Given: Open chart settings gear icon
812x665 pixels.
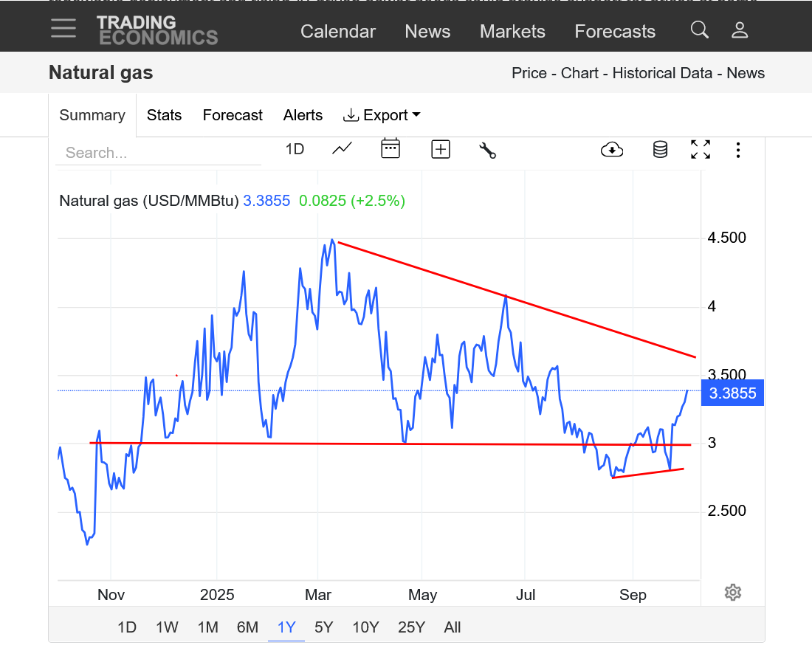Looking at the screenshot, I should (x=732, y=592).
